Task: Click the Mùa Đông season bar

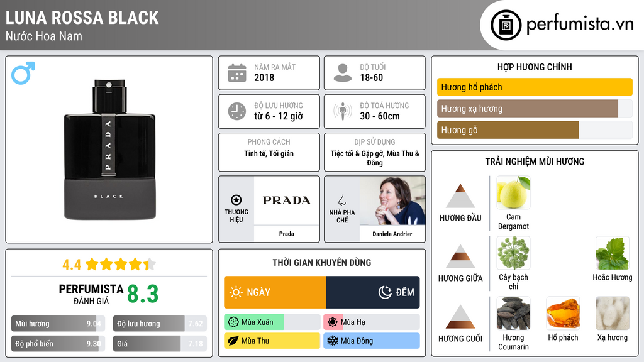Action: tap(372, 341)
